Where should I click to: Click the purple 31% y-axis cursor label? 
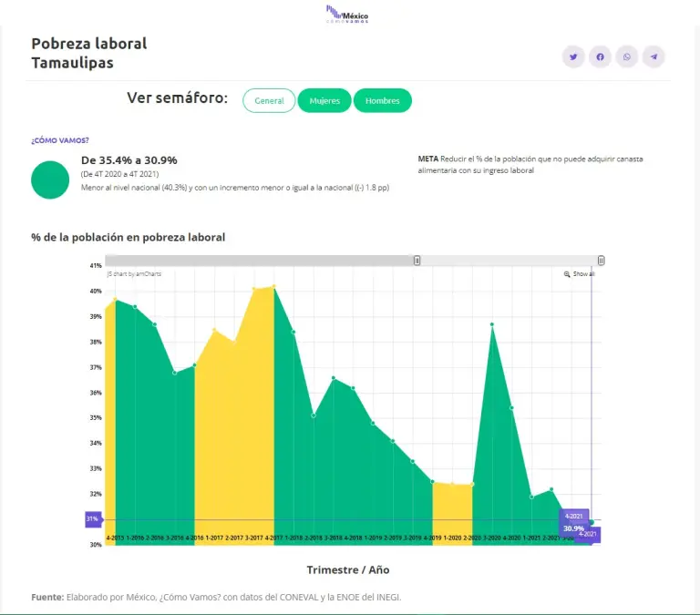click(x=92, y=518)
